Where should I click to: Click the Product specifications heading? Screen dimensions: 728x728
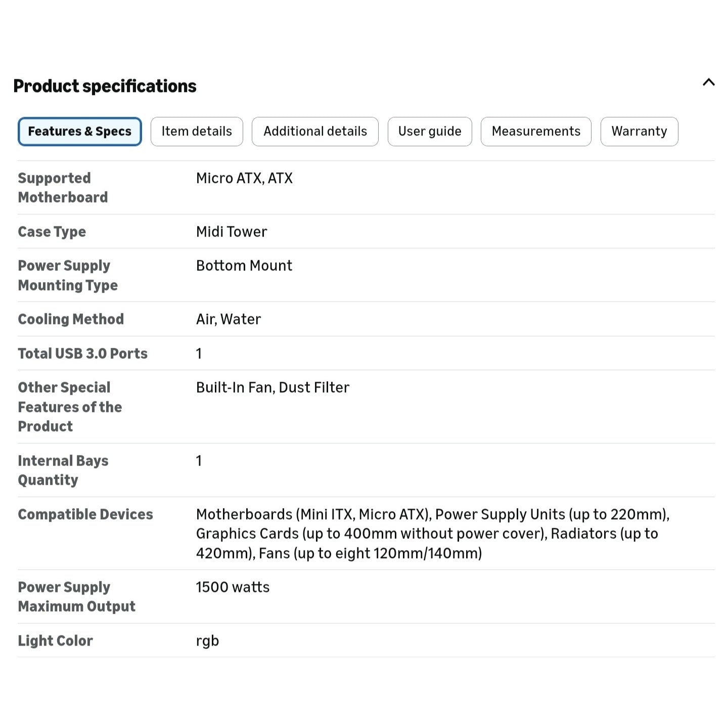tap(105, 86)
